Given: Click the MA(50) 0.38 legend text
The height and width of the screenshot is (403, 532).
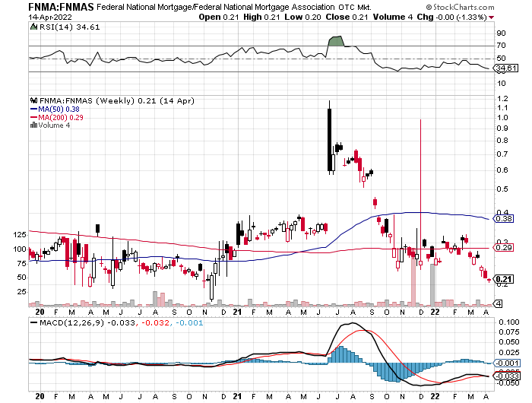Looking at the screenshot, I should coord(59,109).
